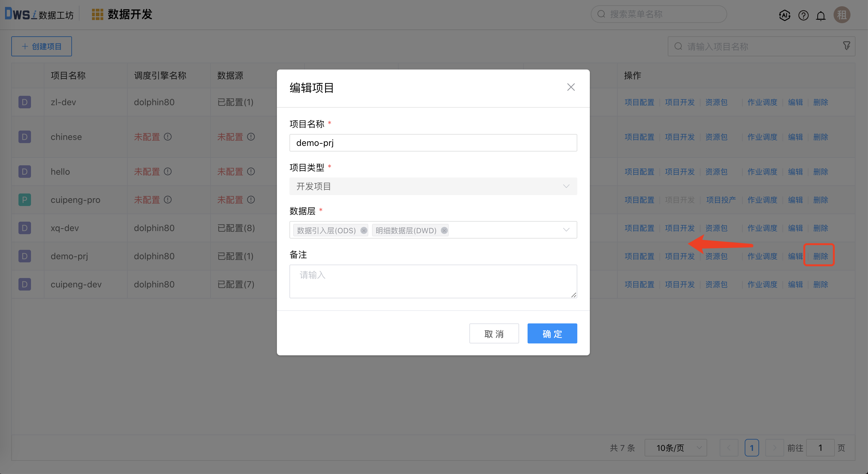Image resolution: width=868 pixels, height=474 pixels.
Task: Expand the 数据层 multi-select dropdown
Action: [566, 230]
